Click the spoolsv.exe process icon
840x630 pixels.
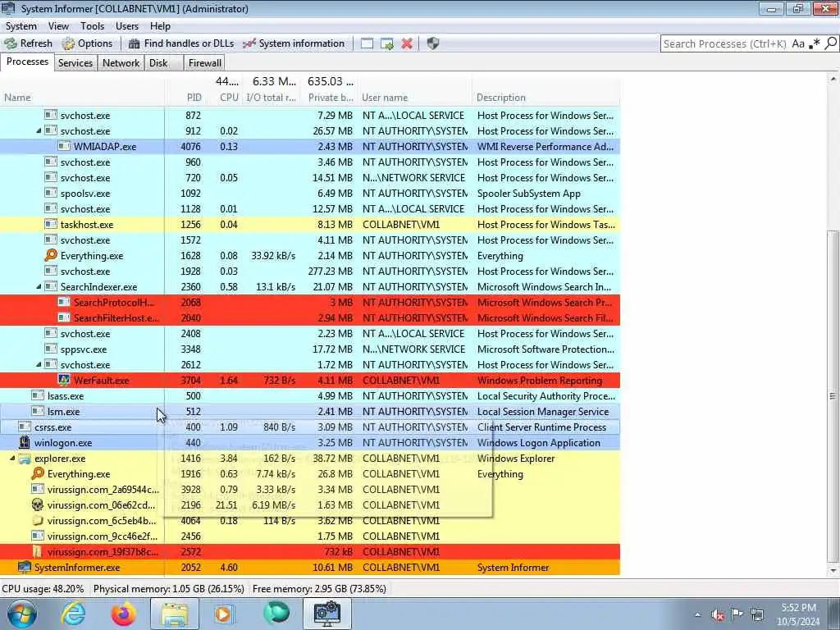[51, 193]
